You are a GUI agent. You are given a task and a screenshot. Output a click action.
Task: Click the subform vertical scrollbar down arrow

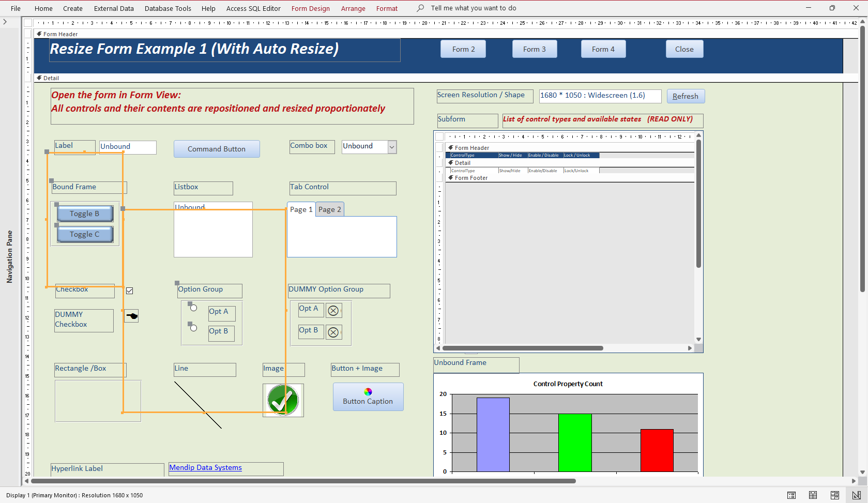[x=698, y=340]
